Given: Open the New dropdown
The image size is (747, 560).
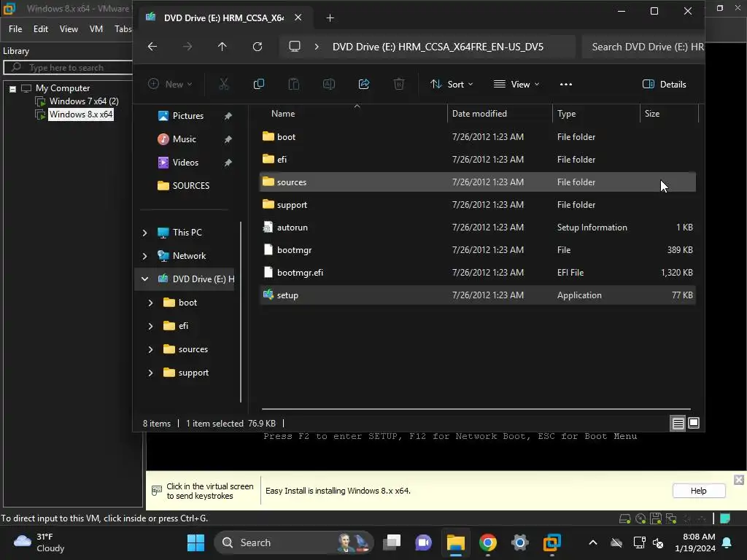Looking at the screenshot, I should tap(170, 85).
